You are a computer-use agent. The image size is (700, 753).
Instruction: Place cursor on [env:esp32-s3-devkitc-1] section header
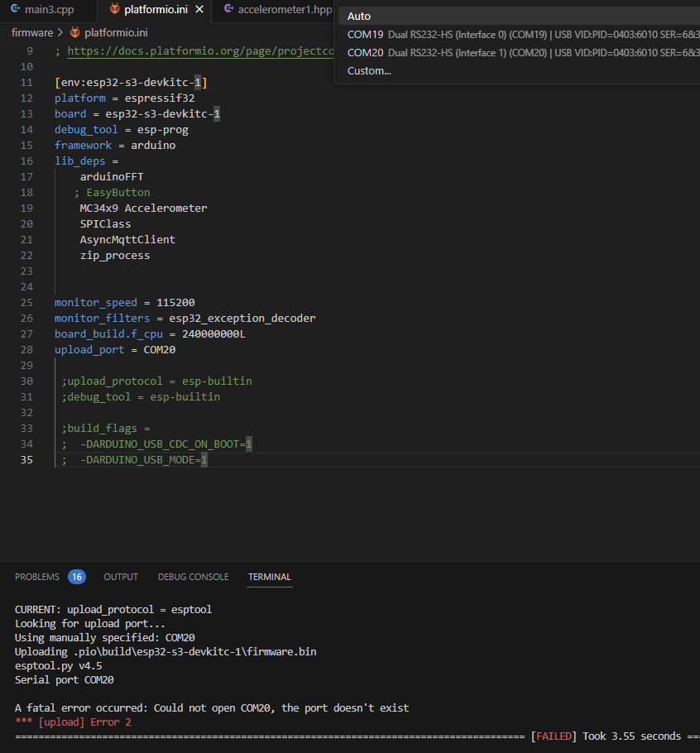pyautogui.click(x=131, y=83)
